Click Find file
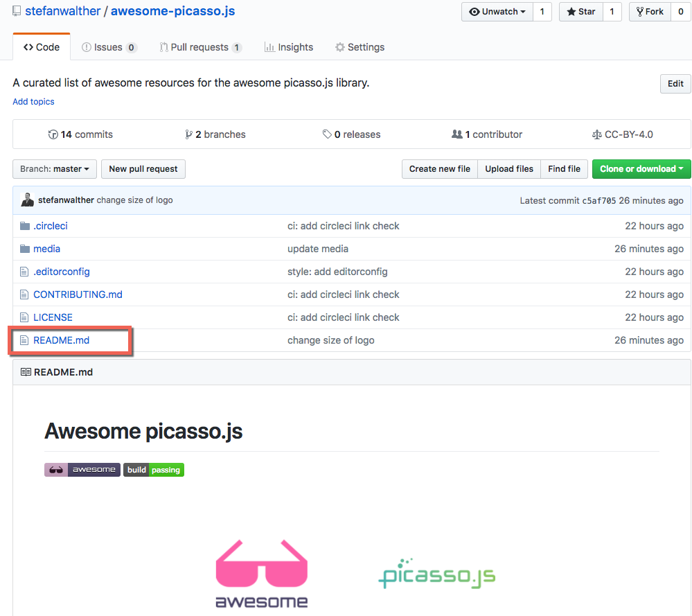 tap(564, 169)
